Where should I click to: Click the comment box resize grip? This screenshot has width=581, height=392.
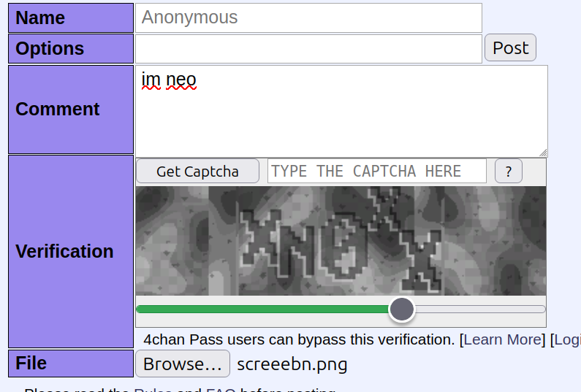pos(543,153)
